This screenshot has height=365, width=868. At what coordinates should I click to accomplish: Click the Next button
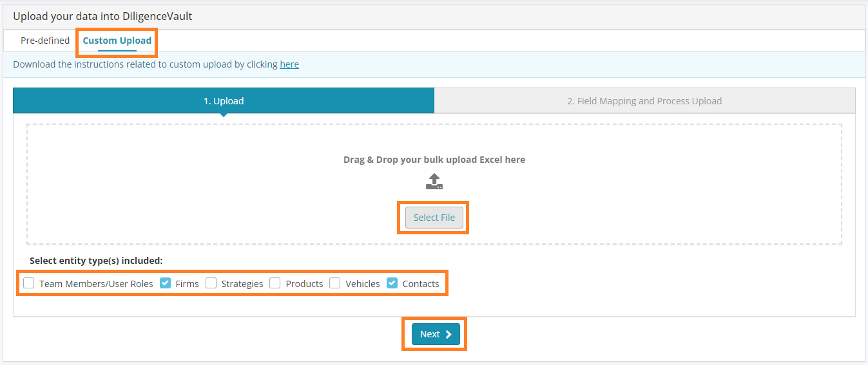(436, 334)
